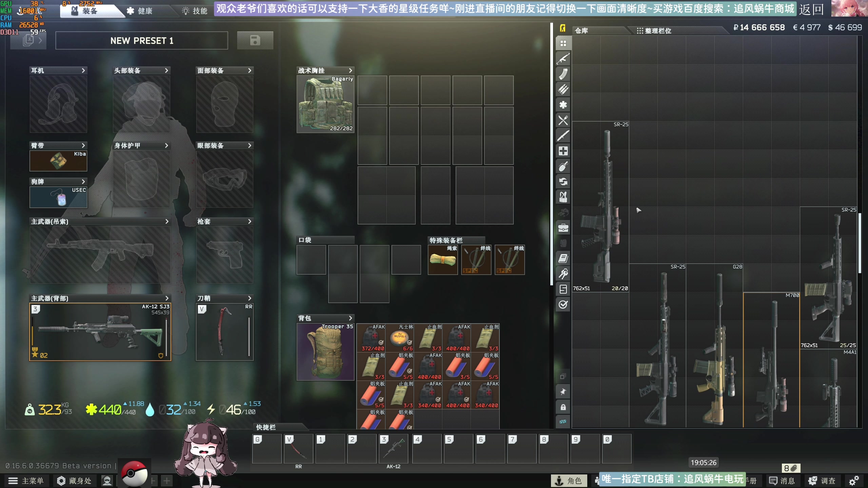Select the Trooper 35 backpack
This screenshot has width=868, height=488.
tap(325, 352)
